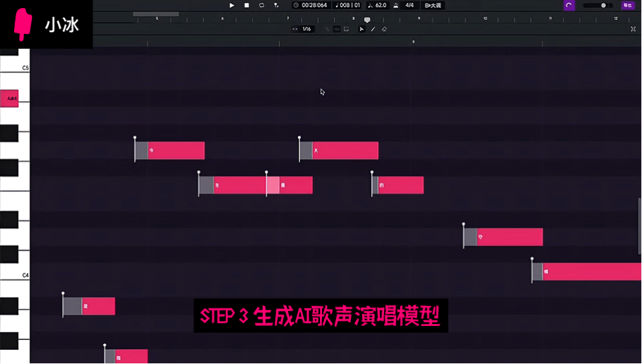The image size is (642, 364).
Task: Click the Stop playback button
Action: pyautogui.click(x=246, y=5)
